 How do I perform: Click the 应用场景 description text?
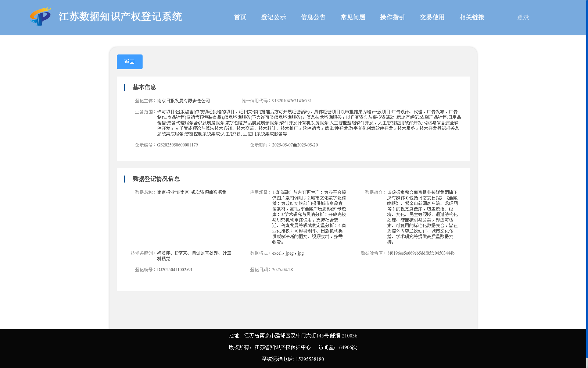(309, 217)
